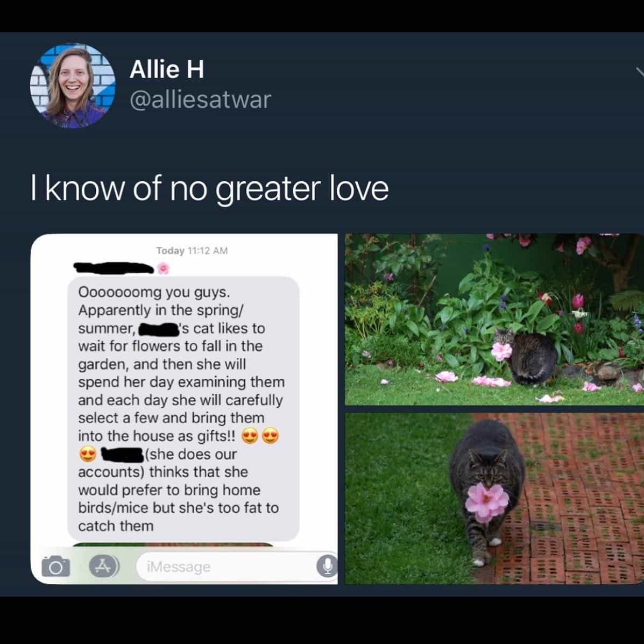
Task: Click the blacked-out sender name
Action: click(114, 268)
